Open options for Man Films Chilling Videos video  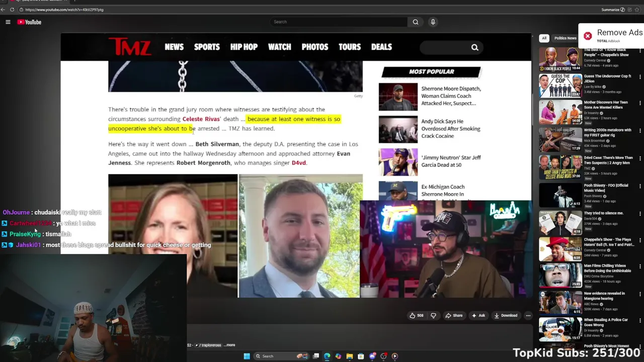click(x=640, y=266)
